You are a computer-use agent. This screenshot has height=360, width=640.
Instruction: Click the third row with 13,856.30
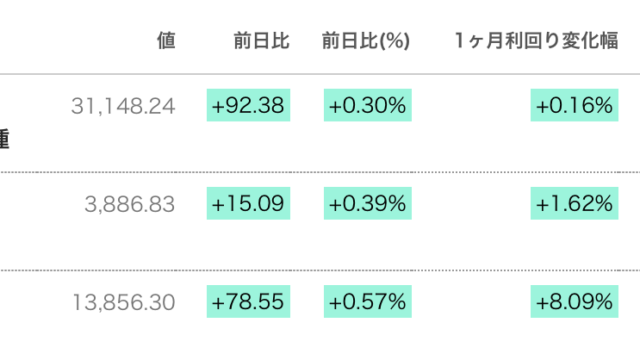[320, 316]
